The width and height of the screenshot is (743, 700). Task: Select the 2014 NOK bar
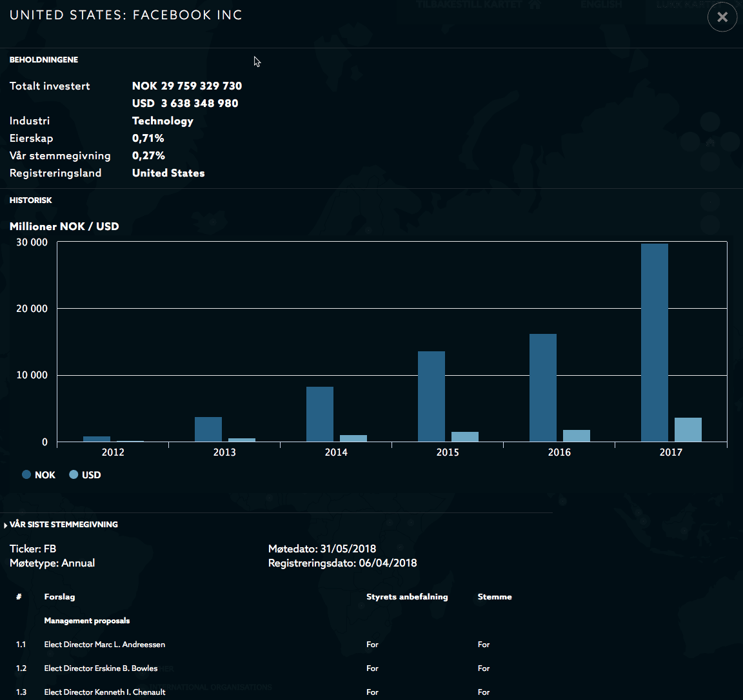click(x=319, y=414)
